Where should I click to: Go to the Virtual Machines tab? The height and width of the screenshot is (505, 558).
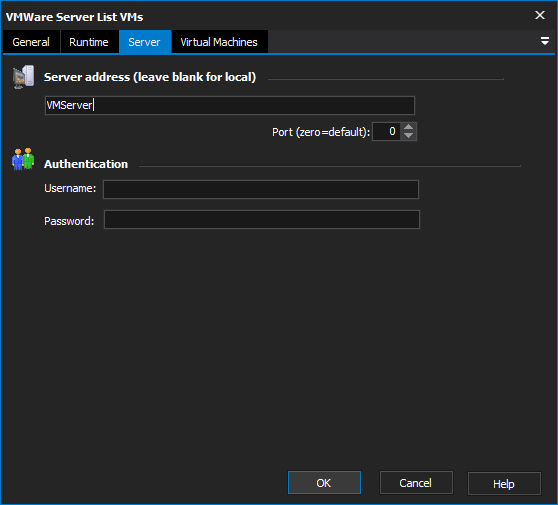coord(219,42)
